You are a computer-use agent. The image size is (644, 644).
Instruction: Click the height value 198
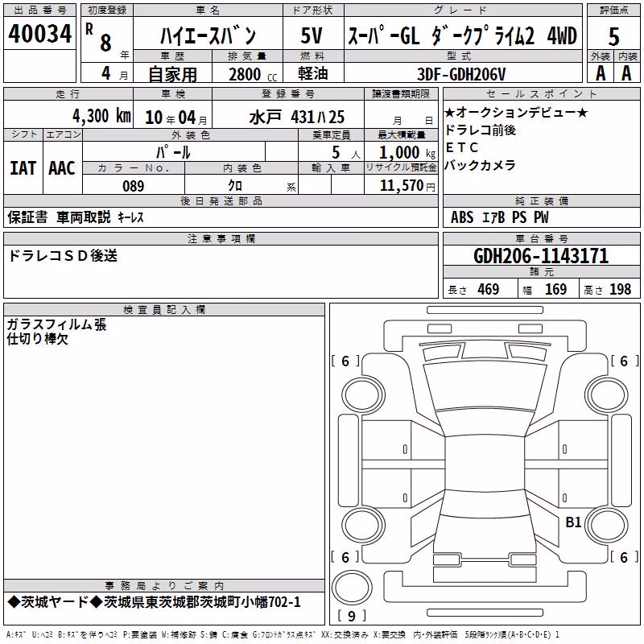click(x=620, y=289)
